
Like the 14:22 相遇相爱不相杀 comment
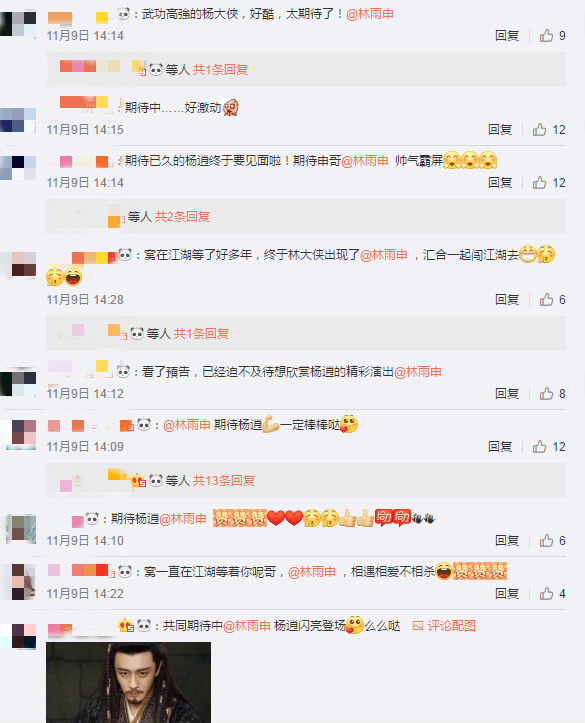(x=552, y=593)
